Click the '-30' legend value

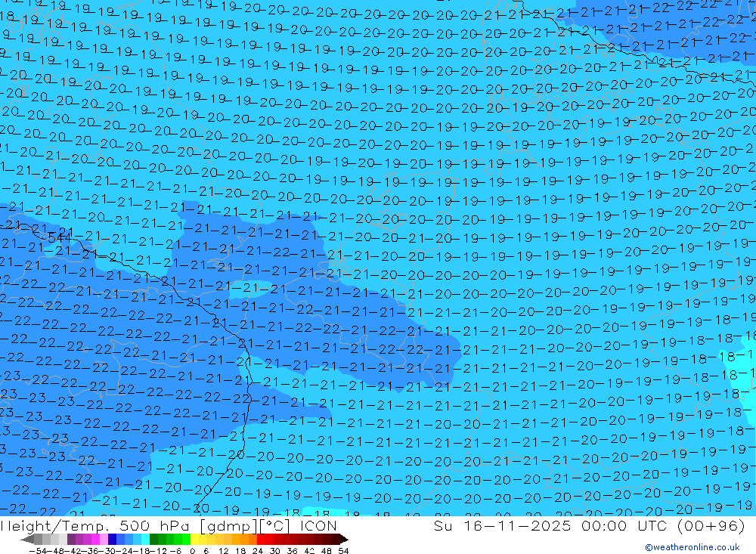[108, 551]
